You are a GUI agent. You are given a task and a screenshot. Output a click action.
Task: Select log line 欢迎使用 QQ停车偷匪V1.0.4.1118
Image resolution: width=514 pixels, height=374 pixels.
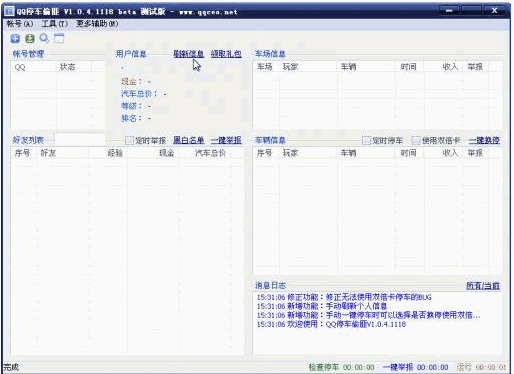click(x=331, y=324)
